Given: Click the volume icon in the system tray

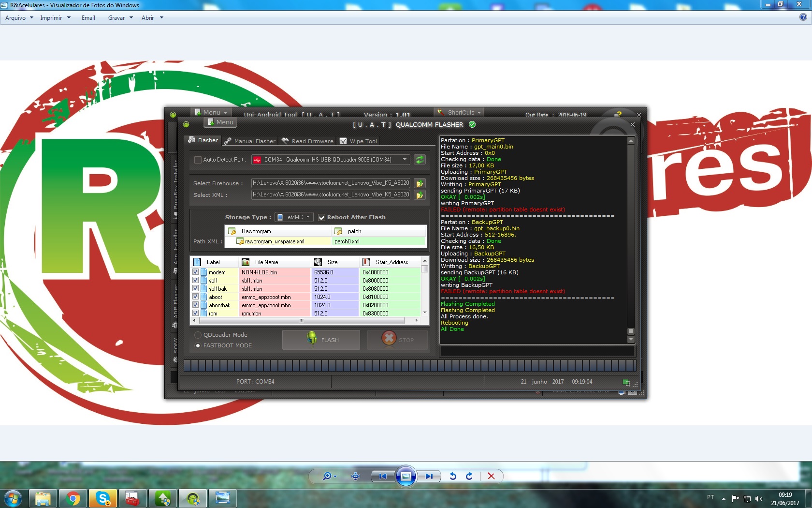Looking at the screenshot, I should pos(758,498).
